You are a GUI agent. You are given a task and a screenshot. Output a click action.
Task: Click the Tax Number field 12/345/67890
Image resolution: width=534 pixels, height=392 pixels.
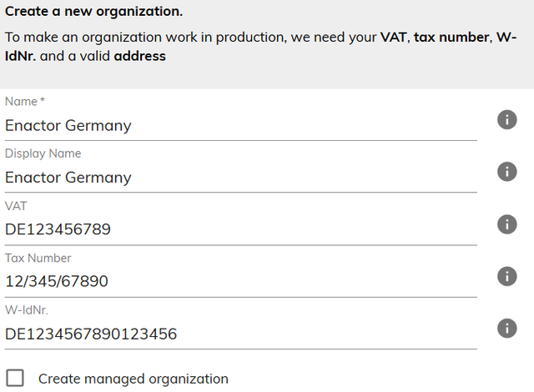point(240,282)
